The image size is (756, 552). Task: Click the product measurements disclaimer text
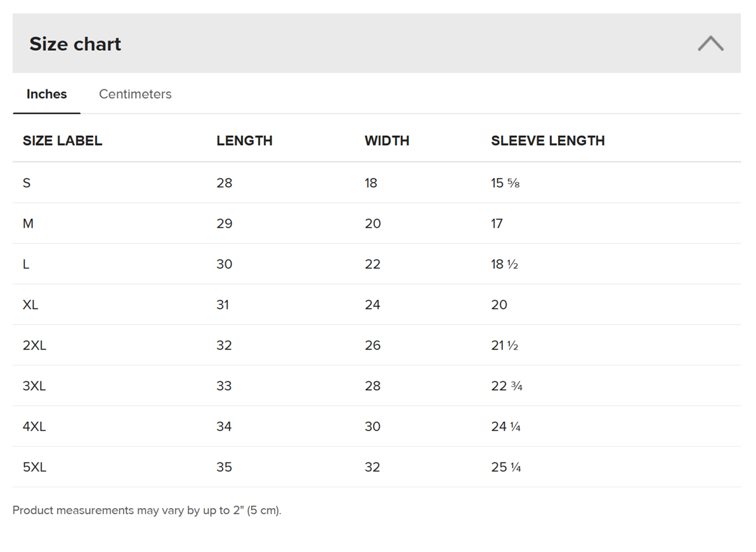147,511
